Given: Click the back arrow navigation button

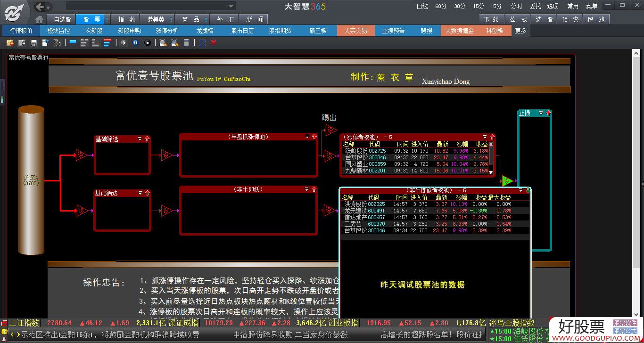Looking at the screenshot, I should [40, 7].
